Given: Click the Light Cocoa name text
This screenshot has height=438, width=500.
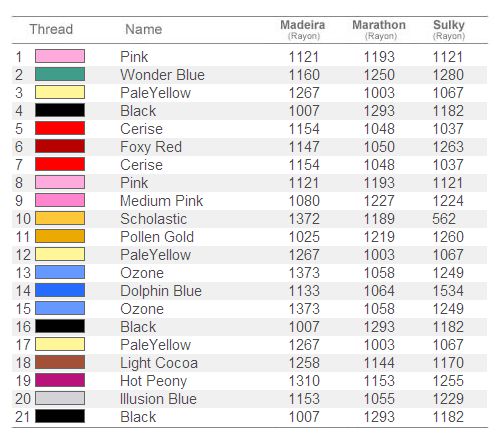Looking at the screenshot, I should pyautogui.click(x=159, y=363).
